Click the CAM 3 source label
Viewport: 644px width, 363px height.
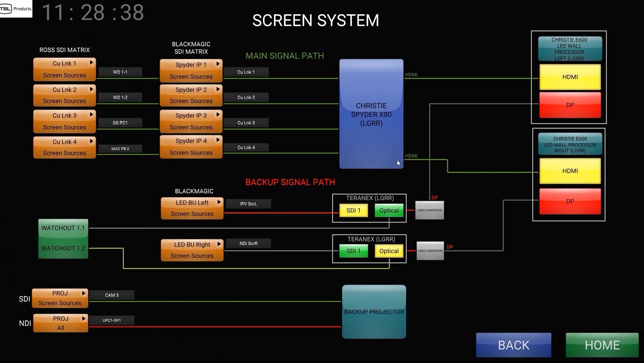tap(112, 295)
